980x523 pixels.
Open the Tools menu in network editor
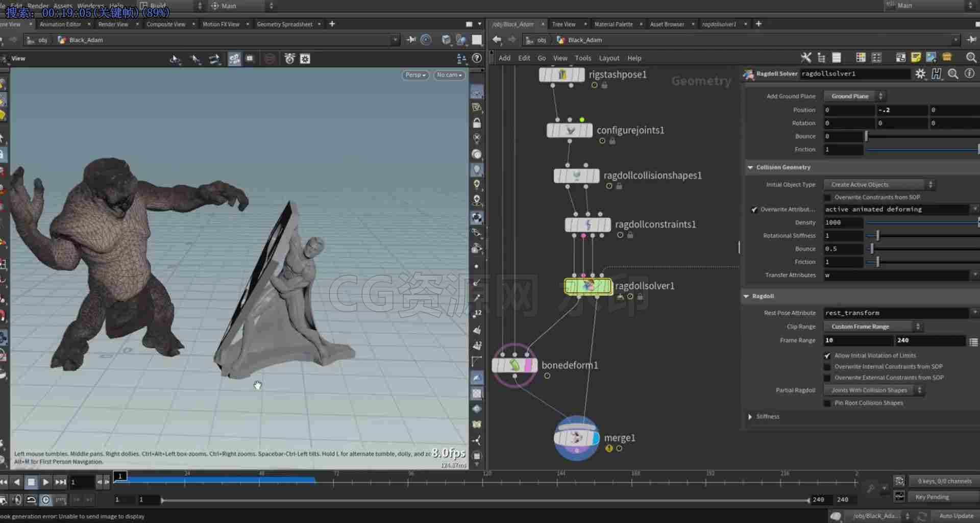(x=583, y=58)
